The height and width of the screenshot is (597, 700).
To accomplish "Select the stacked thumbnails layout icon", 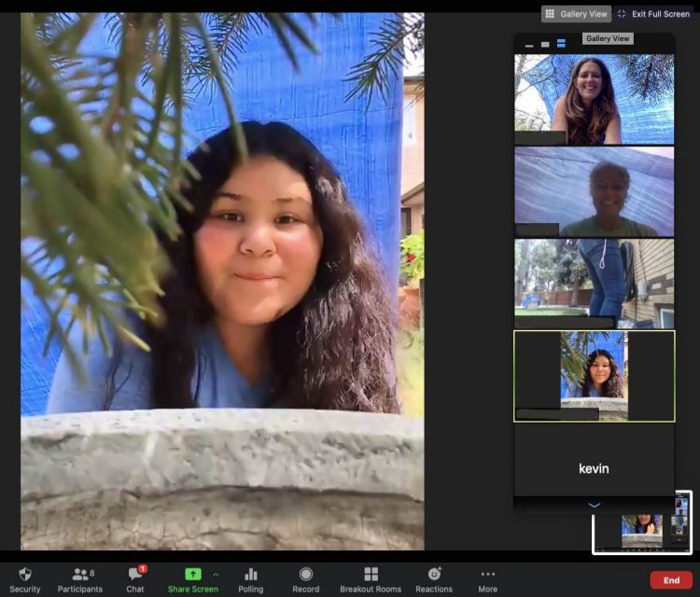I will [561, 44].
